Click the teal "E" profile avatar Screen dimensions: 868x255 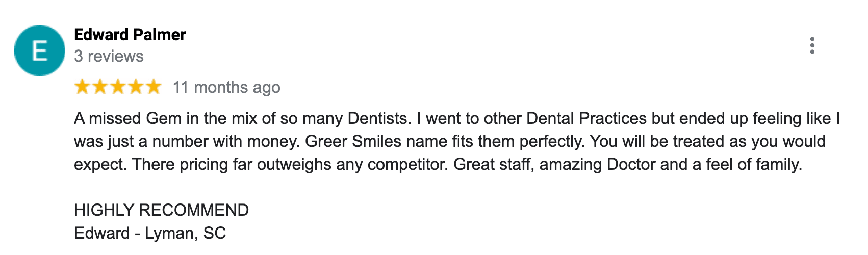point(40,50)
